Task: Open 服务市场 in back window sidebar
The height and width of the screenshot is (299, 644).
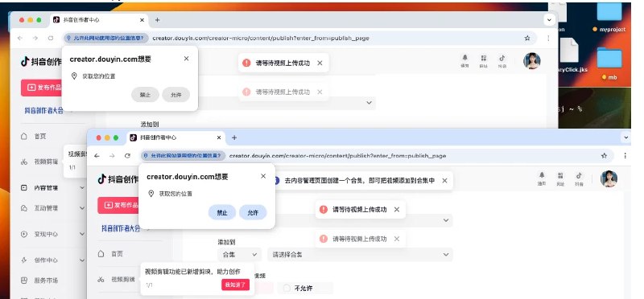Action: coord(46,281)
